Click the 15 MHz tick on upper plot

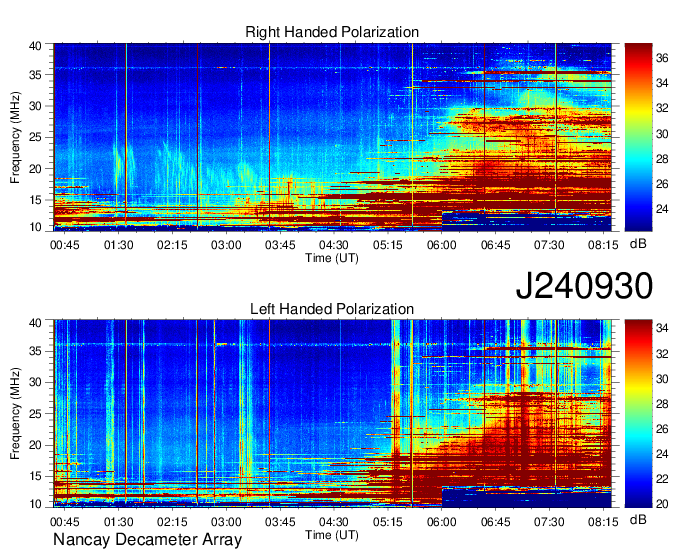click(x=35, y=200)
